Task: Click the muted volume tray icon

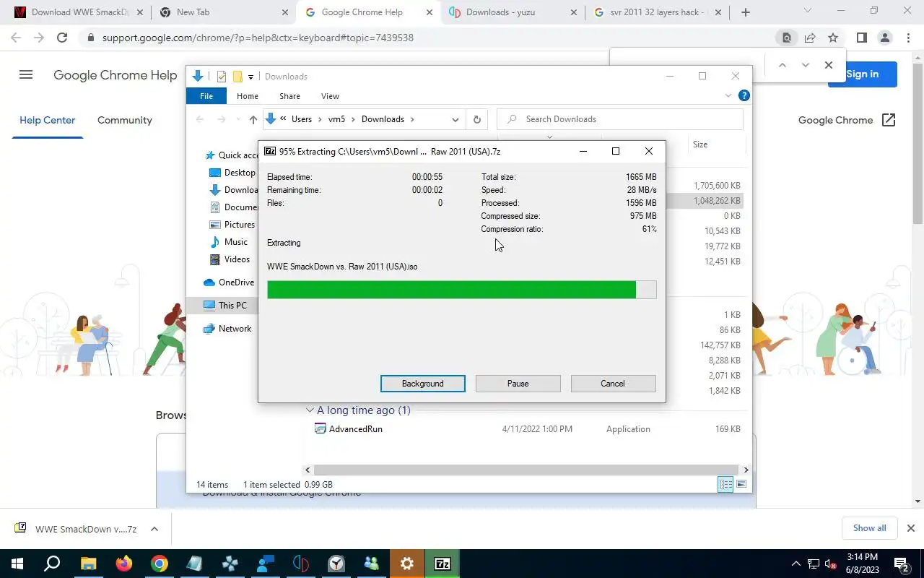Action: pos(831,564)
